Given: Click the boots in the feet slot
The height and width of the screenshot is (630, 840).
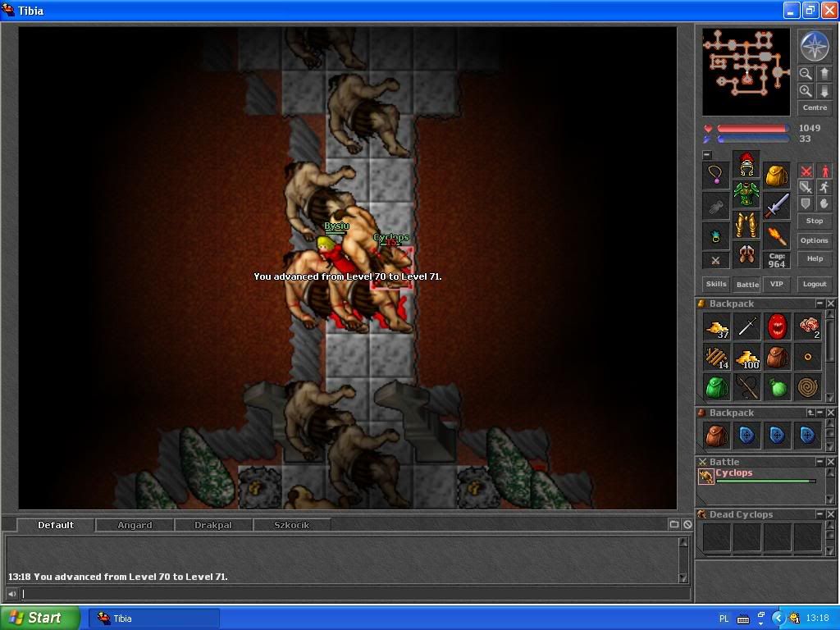Looking at the screenshot, I should [x=746, y=254].
